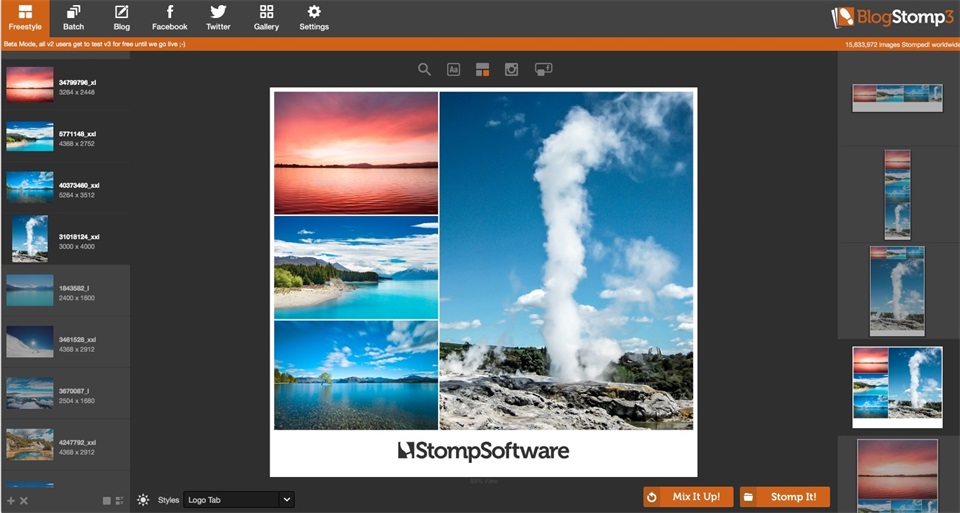Select image 3670087_l thumbnail

click(30, 393)
